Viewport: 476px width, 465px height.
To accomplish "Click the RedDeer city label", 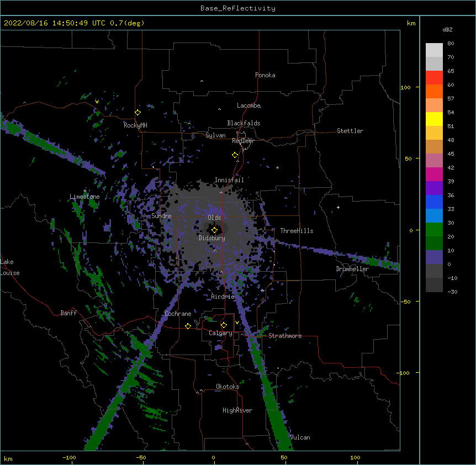I will pos(243,141).
